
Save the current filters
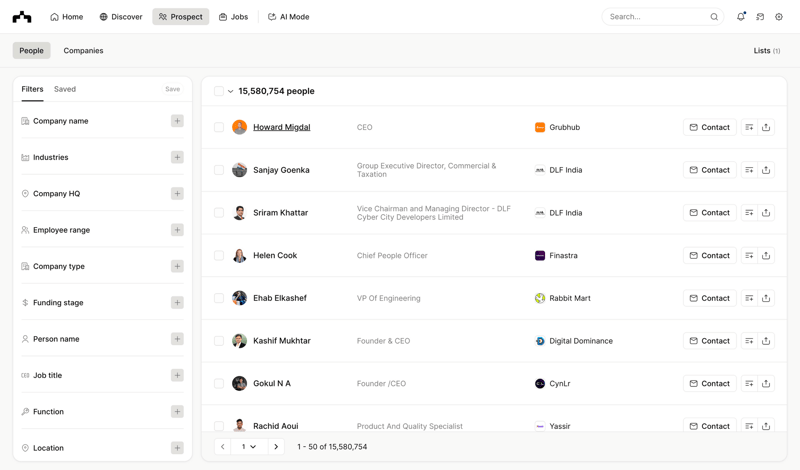point(172,89)
